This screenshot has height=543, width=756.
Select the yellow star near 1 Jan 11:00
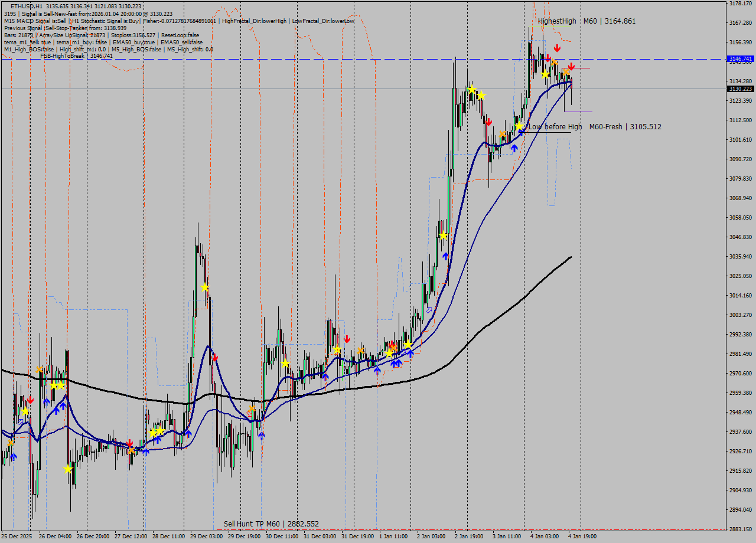389,354
